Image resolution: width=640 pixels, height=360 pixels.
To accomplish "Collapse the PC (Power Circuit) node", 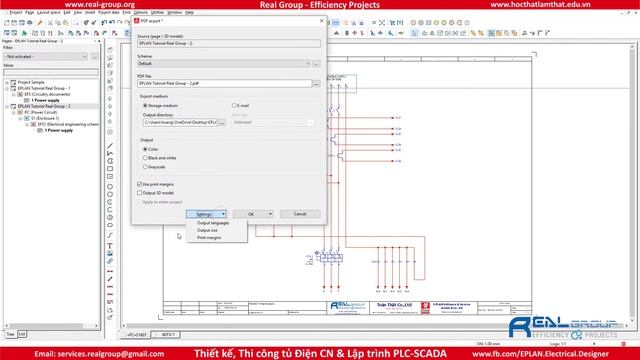I will (x=13, y=112).
